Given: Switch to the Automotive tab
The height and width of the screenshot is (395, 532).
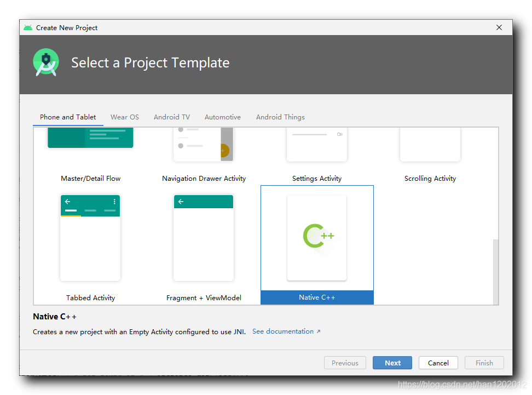Looking at the screenshot, I should click(x=223, y=117).
